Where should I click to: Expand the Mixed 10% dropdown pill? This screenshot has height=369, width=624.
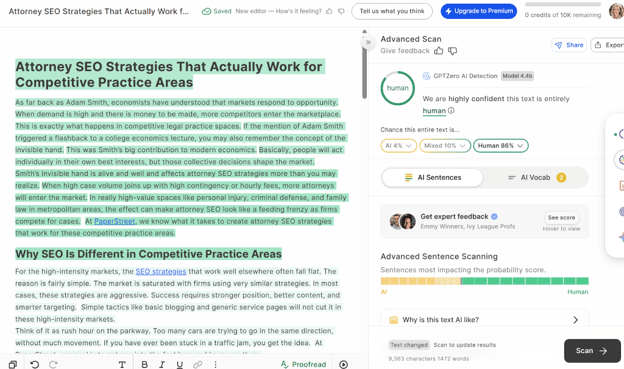[x=445, y=146]
